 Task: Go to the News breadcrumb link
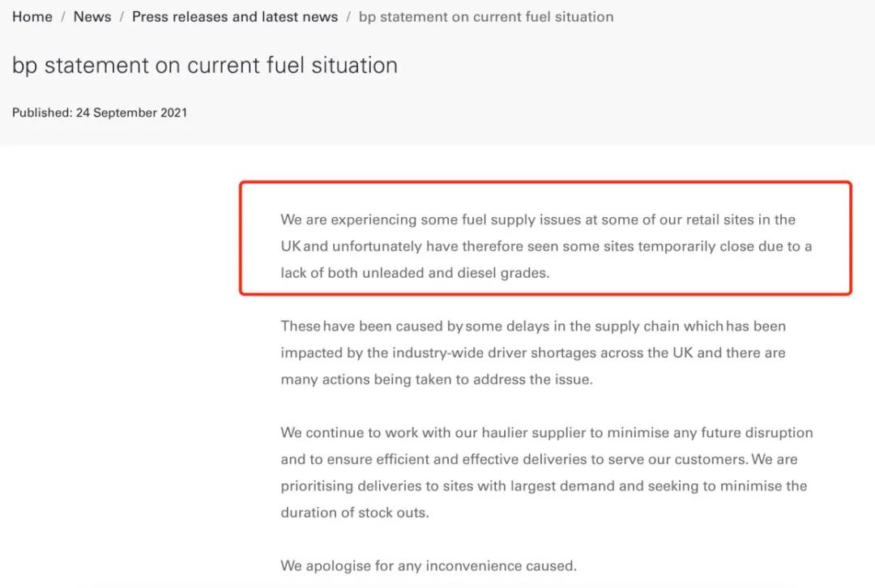92,17
